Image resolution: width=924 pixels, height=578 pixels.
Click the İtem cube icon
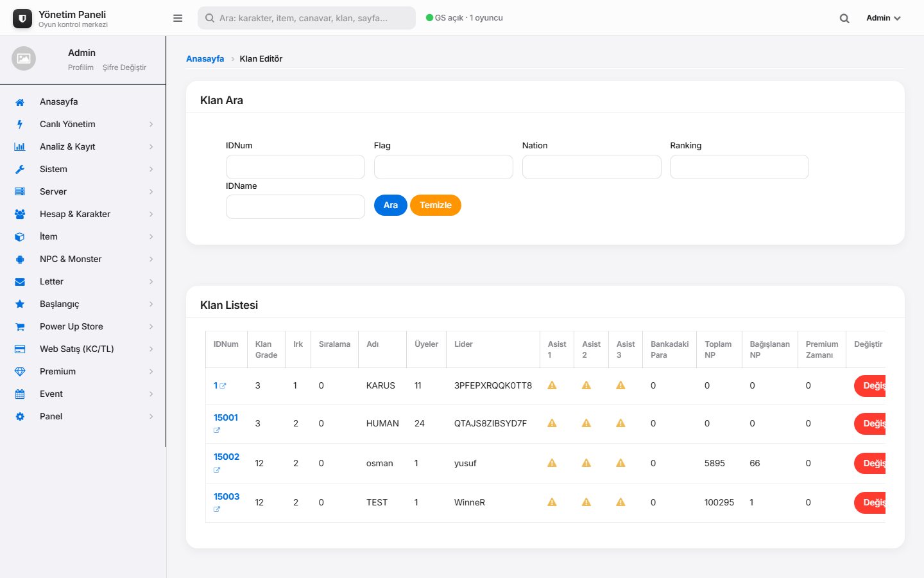point(20,237)
